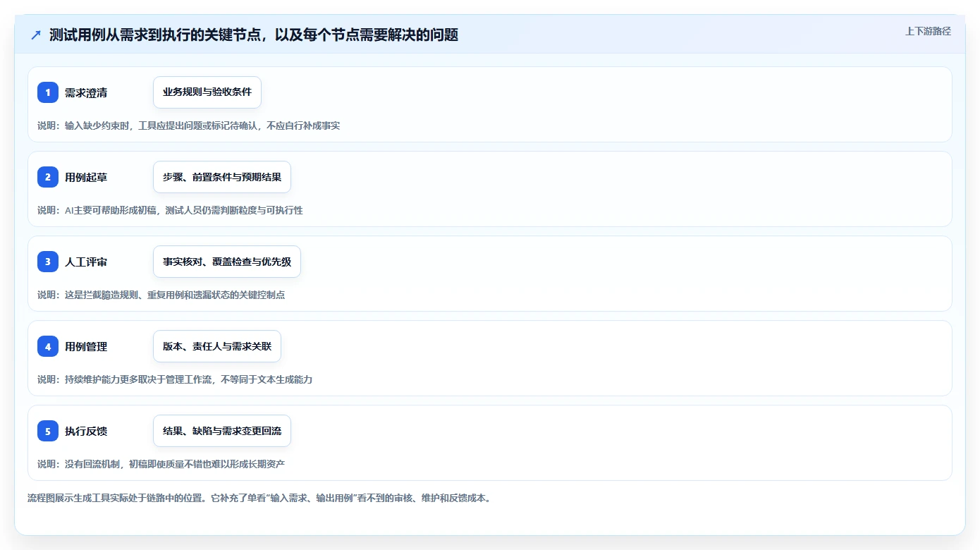Click the note starting 没有回流机制
980x550 pixels.
pos(161,464)
